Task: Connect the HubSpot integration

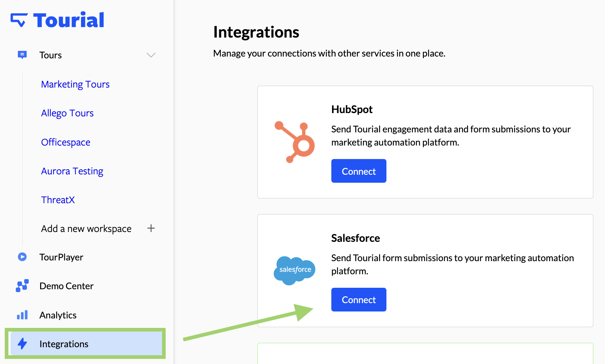Action: point(359,171)
